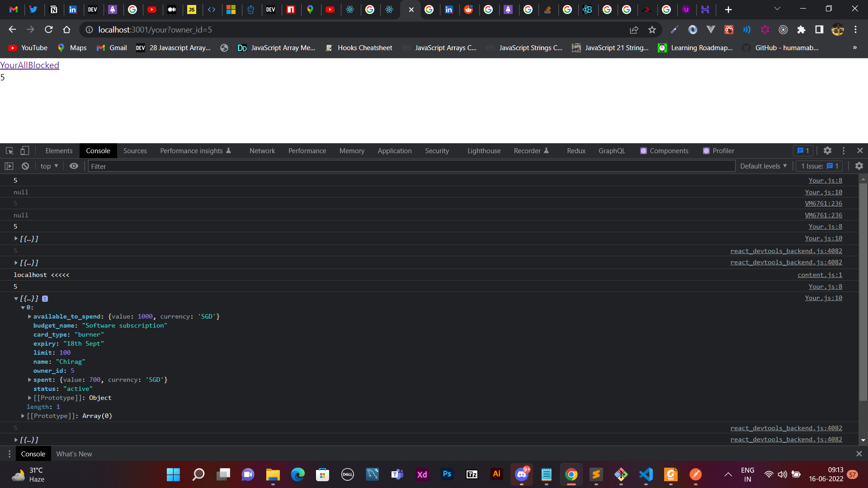Open the Default levels dropdown

coord(763,166)
